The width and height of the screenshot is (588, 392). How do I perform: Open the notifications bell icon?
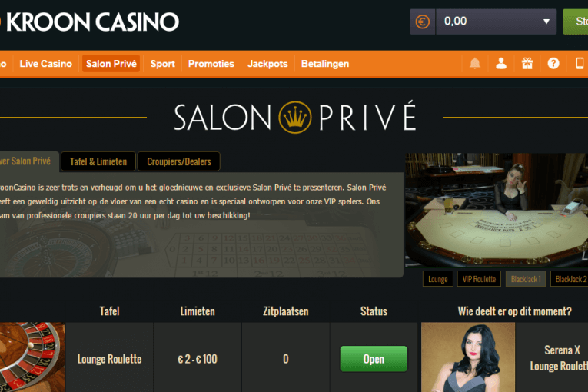pyautogui.click(x=475, y=63)
